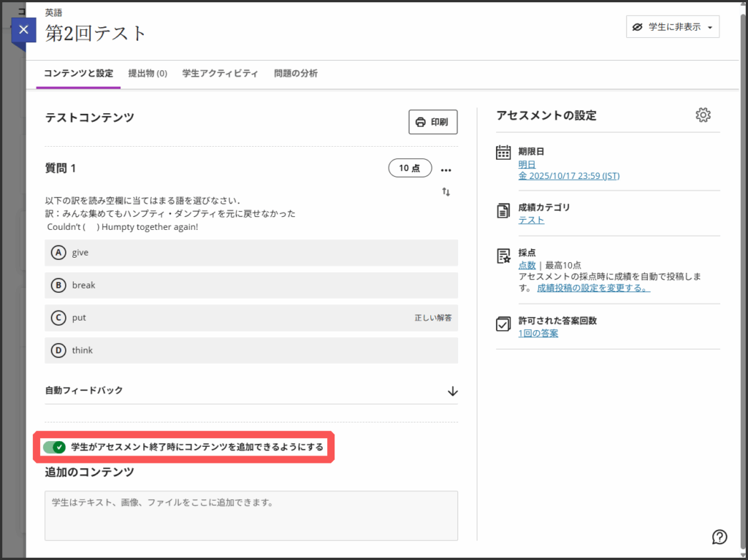Click the 許可された答案回数 checkbox icon

coord(503,324)
